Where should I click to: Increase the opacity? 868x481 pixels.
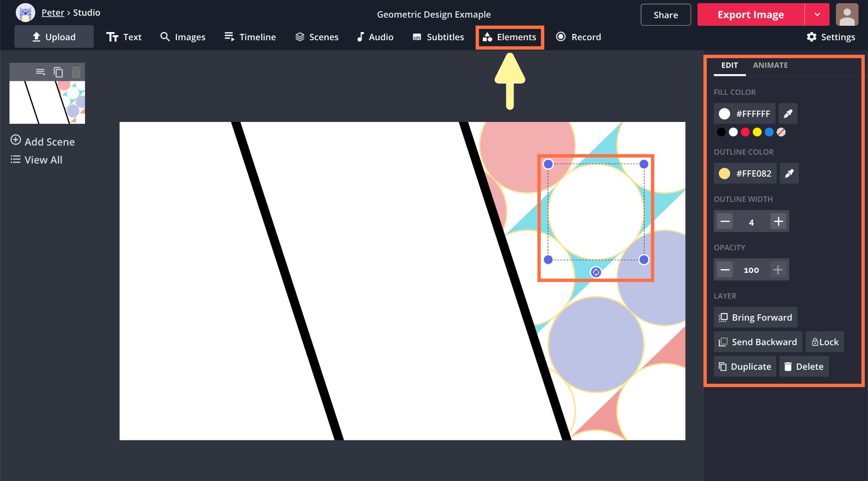click(x=778, y=270)
